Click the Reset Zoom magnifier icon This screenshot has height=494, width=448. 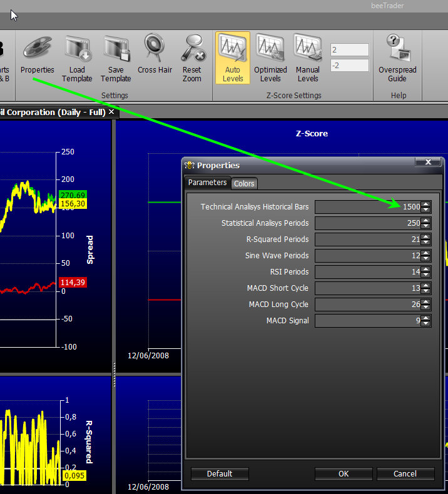coord(192,48)
